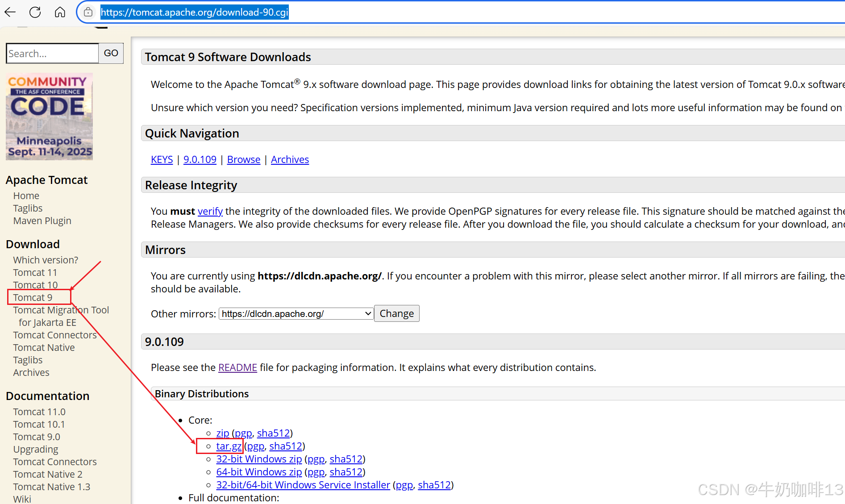This screenshot has height=504, width=845.
Task: Download Core zip distribution
Action: click(x=223, y=433)
